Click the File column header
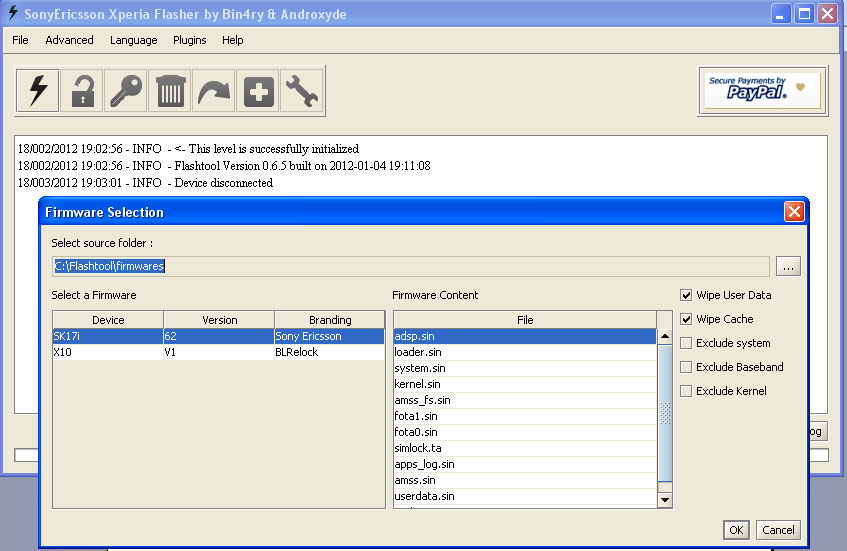The width and height of the screenshot is (847, 551). click(525, 320)
